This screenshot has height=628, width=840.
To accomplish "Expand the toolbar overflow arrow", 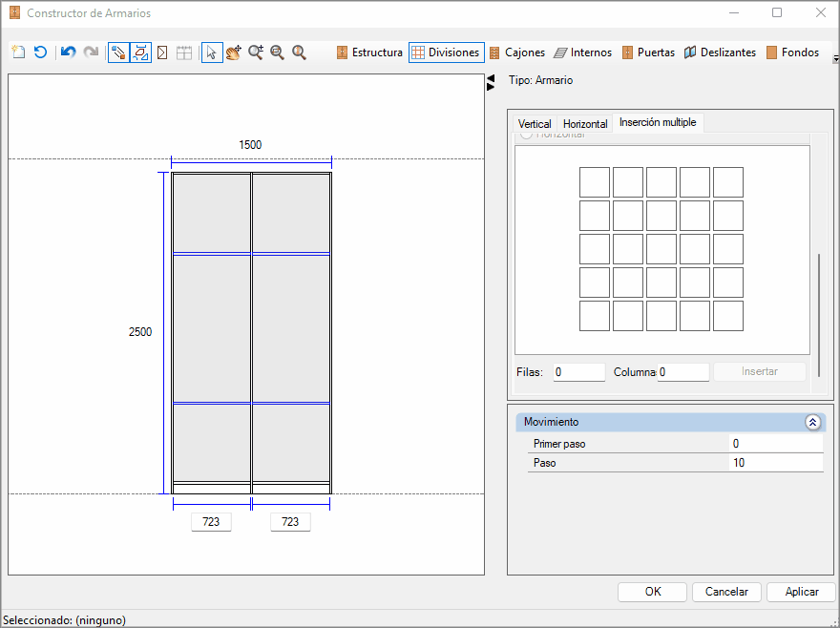I will 835,58.
